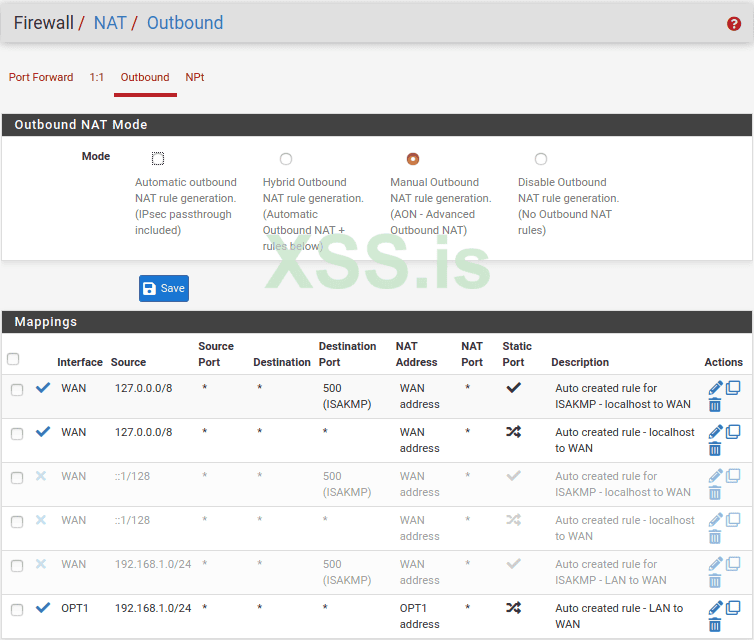Copy the 127.0.0.0/8 localhost to WAN mapping
The height and width of the screenshot is (640, 754).
click(x=733, y=432)
